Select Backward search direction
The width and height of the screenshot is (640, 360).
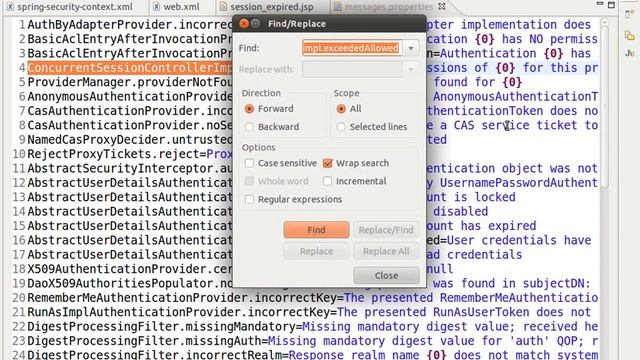pyautogui.click(x=249, y=127)
